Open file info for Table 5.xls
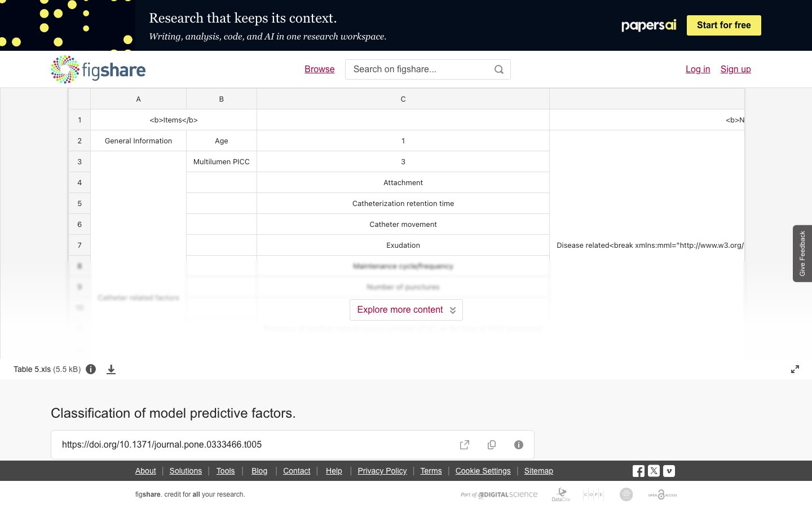 [x=91, y=369]
